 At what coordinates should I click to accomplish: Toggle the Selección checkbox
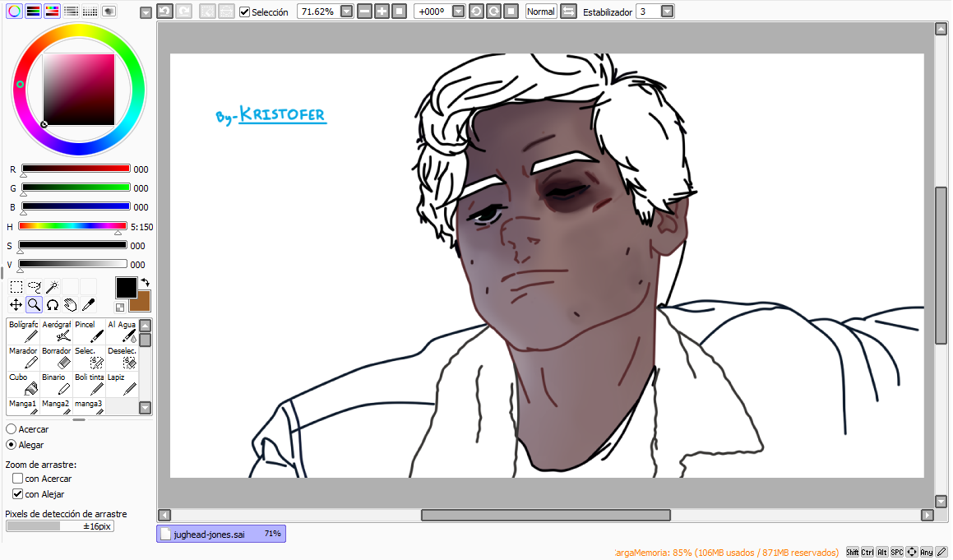(x=245, y=12)
